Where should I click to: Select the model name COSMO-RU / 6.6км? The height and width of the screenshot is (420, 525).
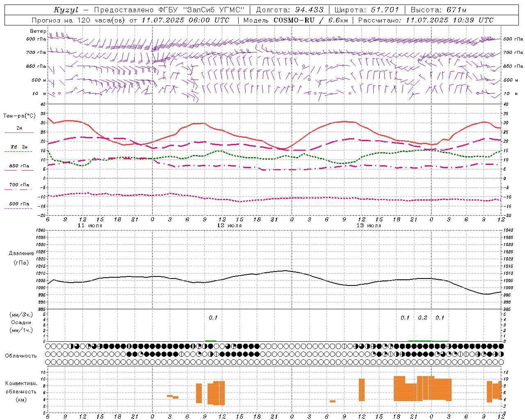(x=311, y=20)
